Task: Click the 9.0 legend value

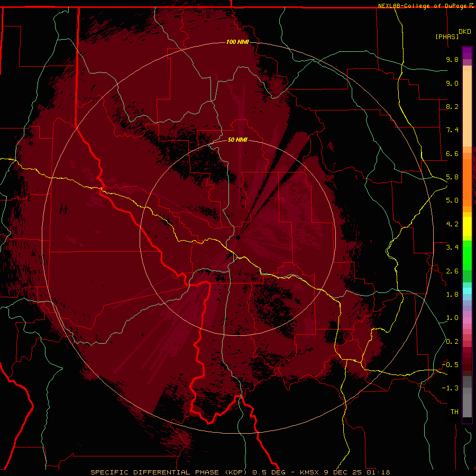Action: point(452,83)
